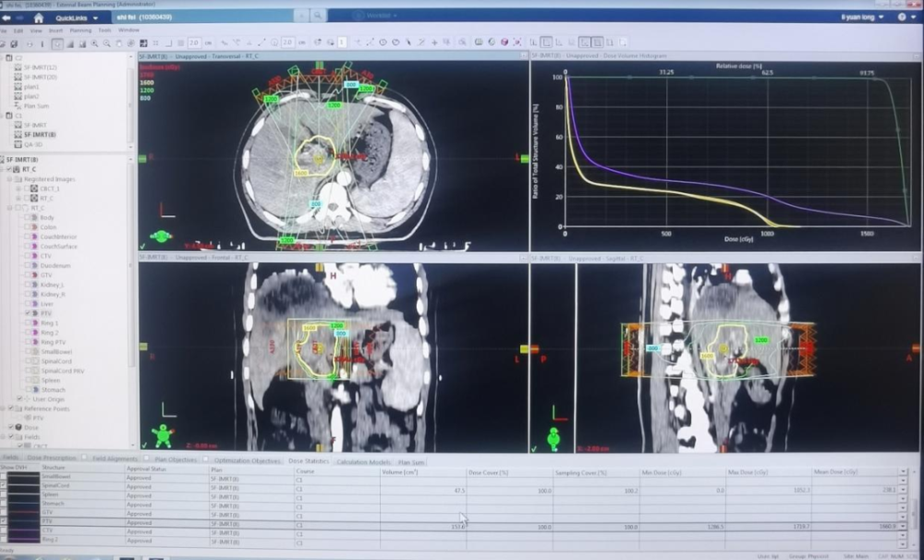
Task: Click the measure distance ruler tool
Action: point(262,43)
